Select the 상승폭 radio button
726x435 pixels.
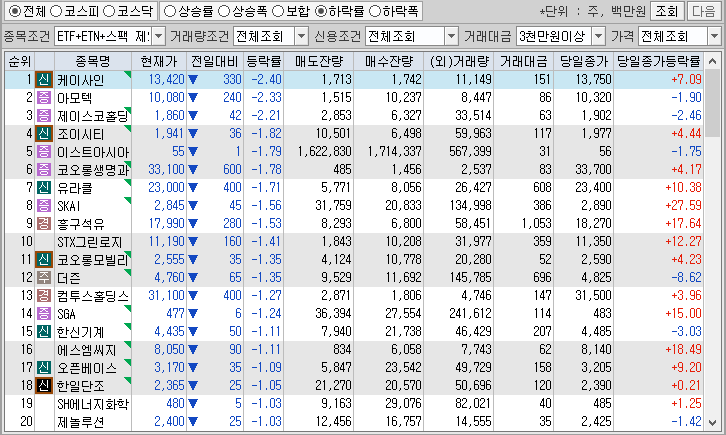tap(224, 11)
